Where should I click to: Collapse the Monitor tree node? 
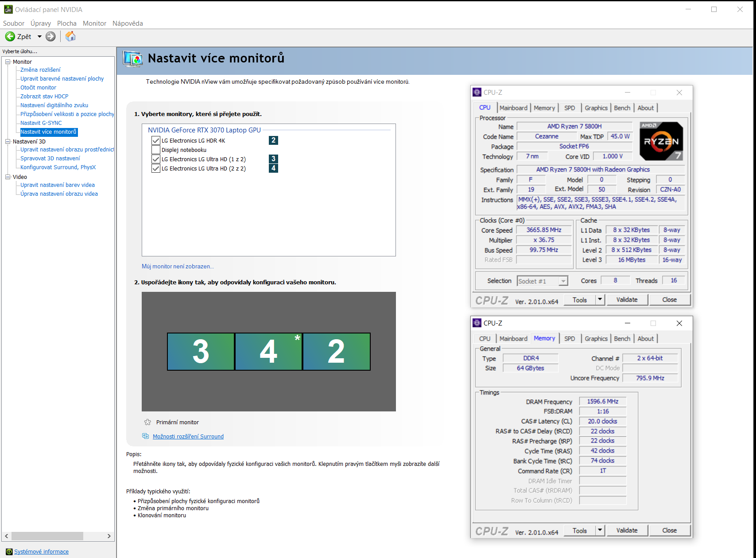(8, 62)
